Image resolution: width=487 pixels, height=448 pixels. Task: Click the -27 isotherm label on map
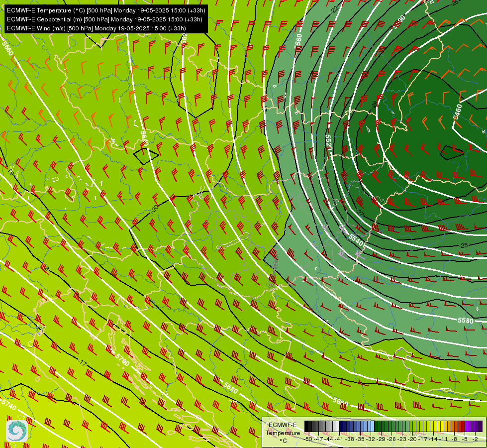tap(360, 213)
